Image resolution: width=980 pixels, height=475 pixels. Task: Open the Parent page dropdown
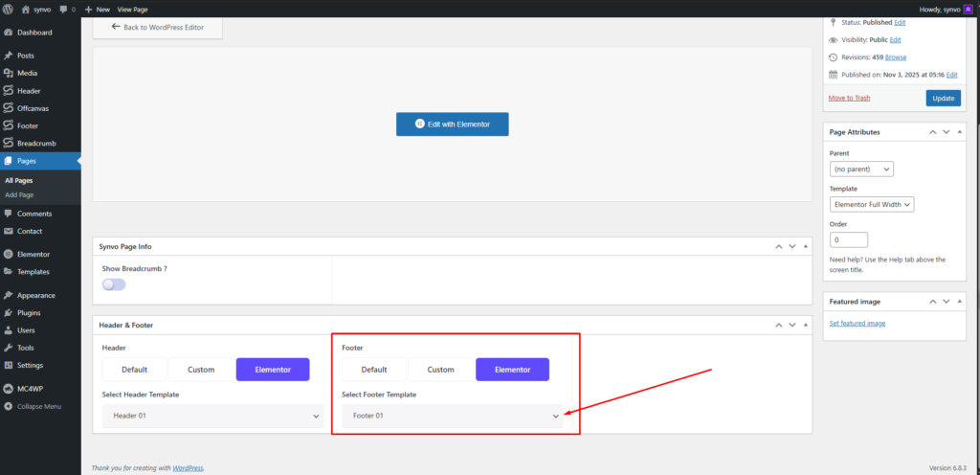(861, 170)
